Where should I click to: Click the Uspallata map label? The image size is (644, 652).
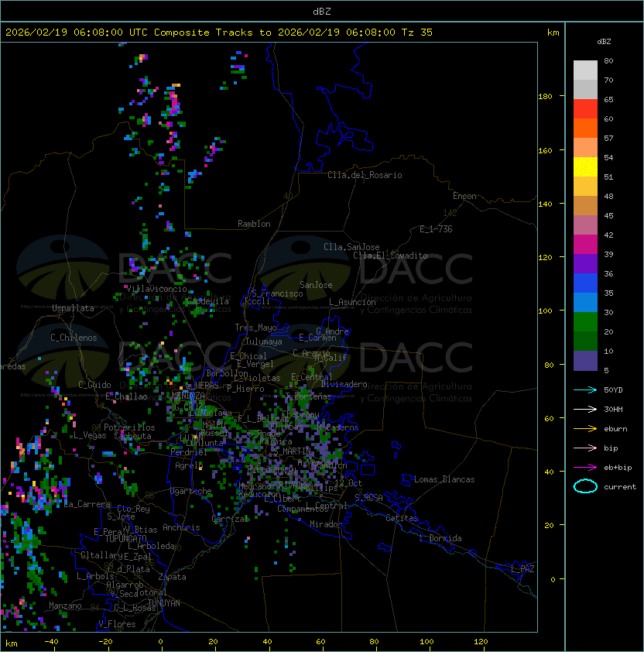(74, 308)
